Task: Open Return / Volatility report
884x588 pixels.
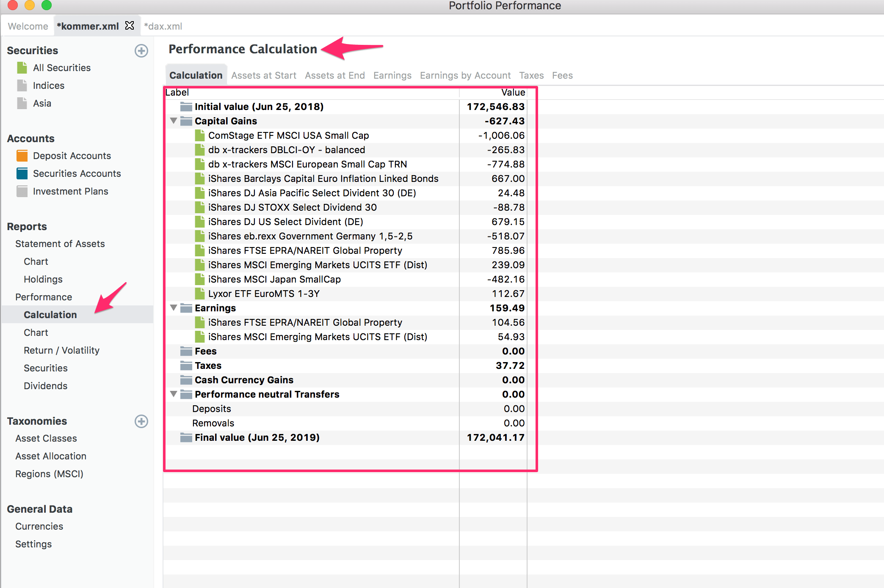Action: (x=61, y=350)
